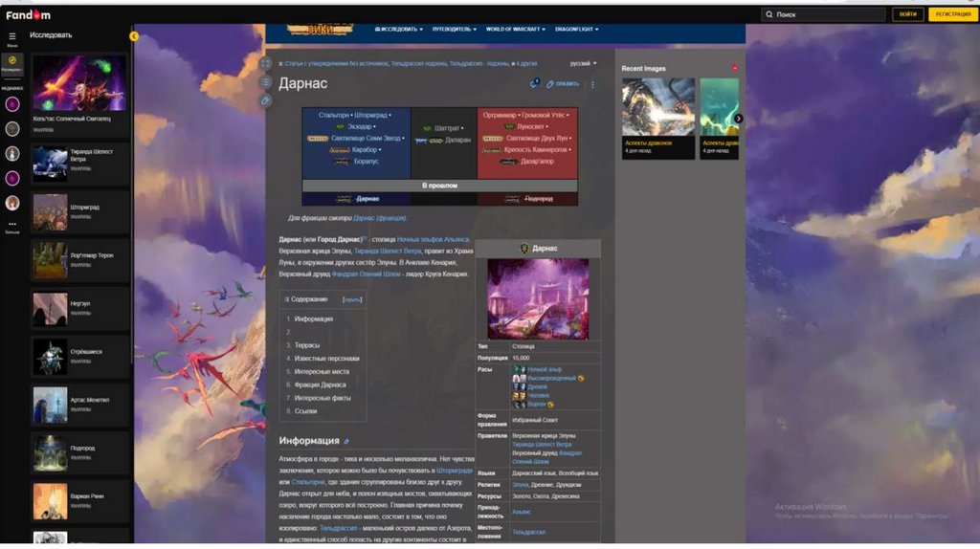
Task: Jump to Информация in contents
Action: point(313,319)
